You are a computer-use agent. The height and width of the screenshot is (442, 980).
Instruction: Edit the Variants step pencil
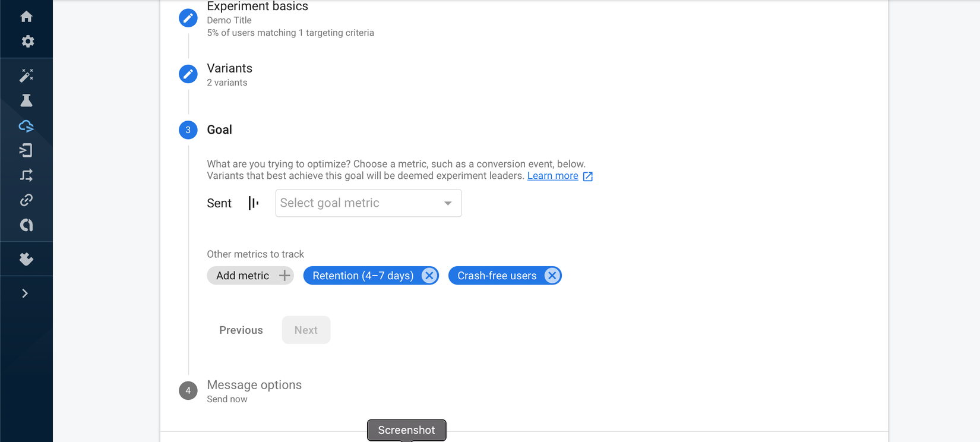click(188, 74)
